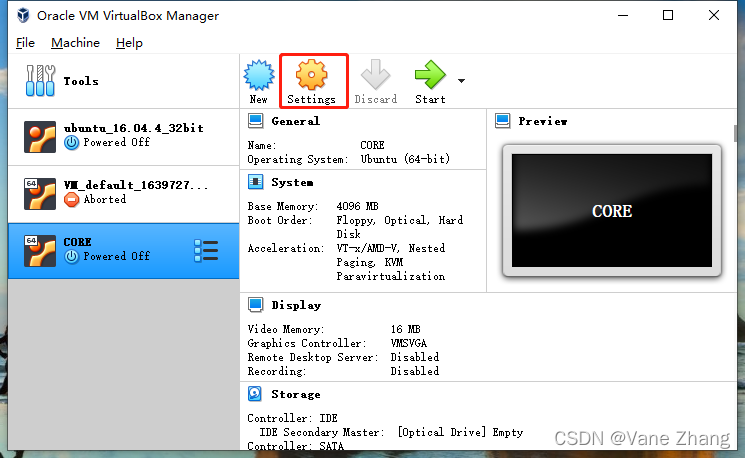Click the 16 MB video memory value
The image size is (745, 458).
[405, 329]
